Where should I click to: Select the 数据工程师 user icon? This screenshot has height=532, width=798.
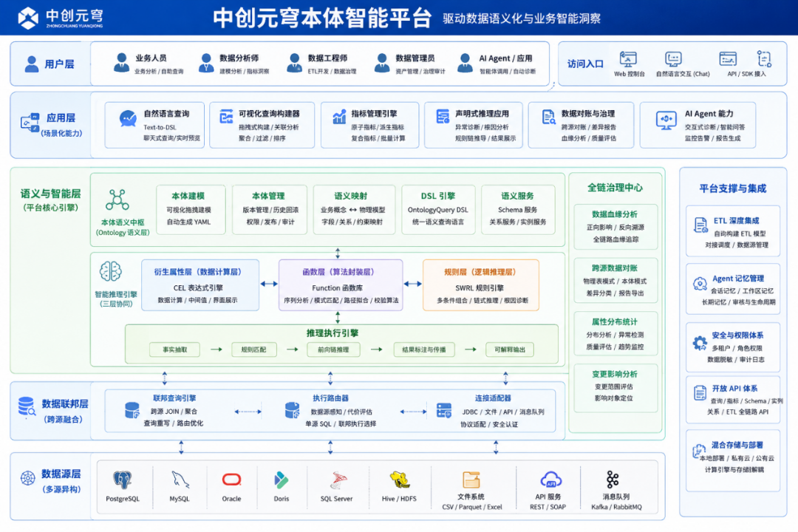[294, 63]
